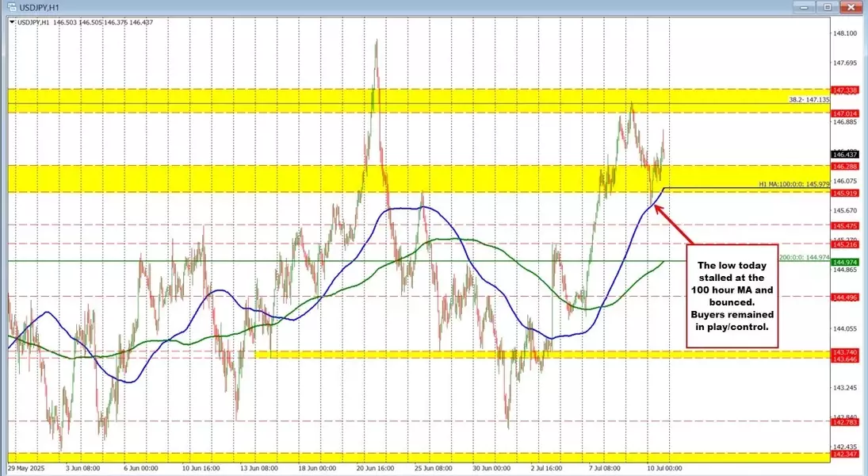The width and height of the screenshot is (868, 476).
Task: Select the red price tag 143.740
Action: [845, 352]
